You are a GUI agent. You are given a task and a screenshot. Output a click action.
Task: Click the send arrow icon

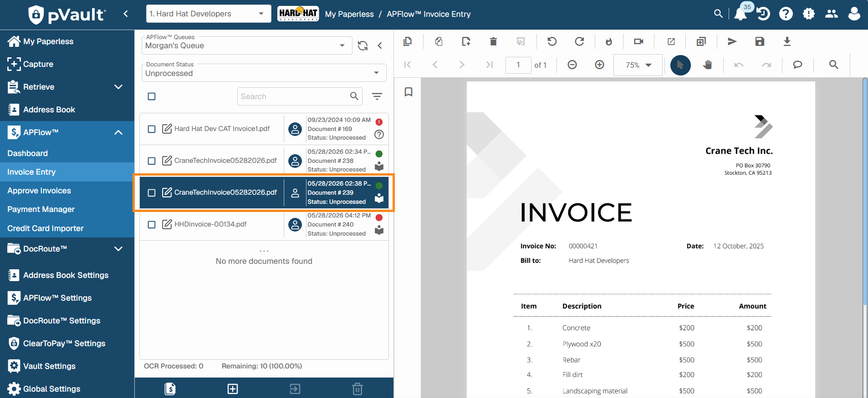click(732, 41)
